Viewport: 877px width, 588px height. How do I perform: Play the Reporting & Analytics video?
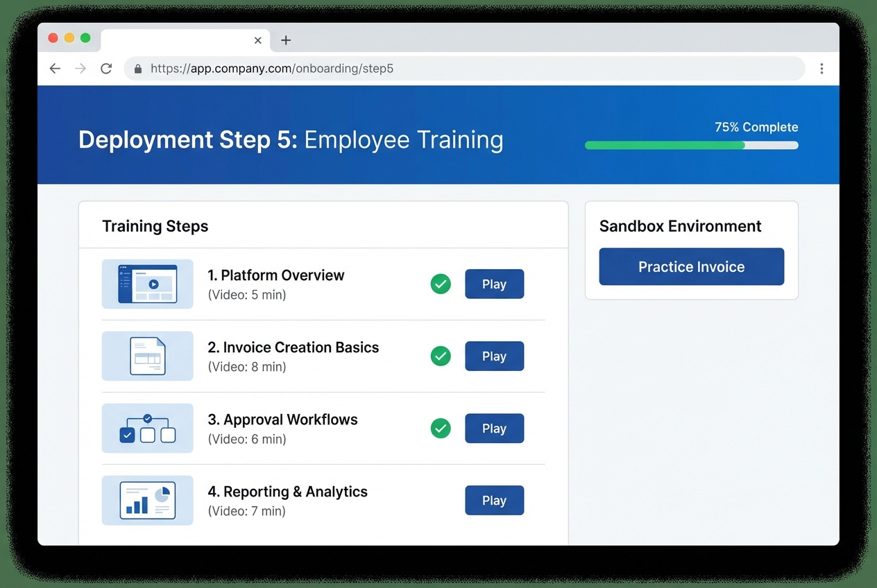pyautogui.click(x=494, y=500)
